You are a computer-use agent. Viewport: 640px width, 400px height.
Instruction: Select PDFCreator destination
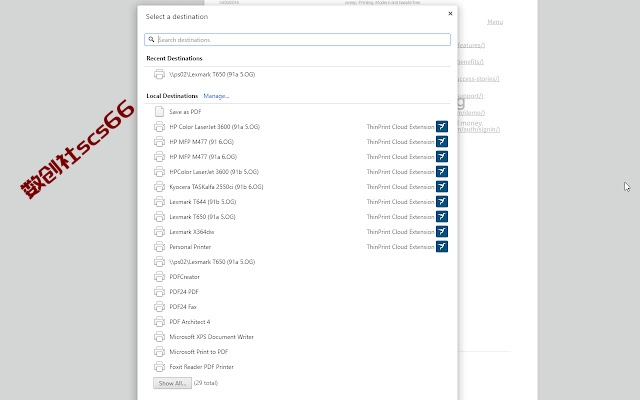[x=297, y=277]
